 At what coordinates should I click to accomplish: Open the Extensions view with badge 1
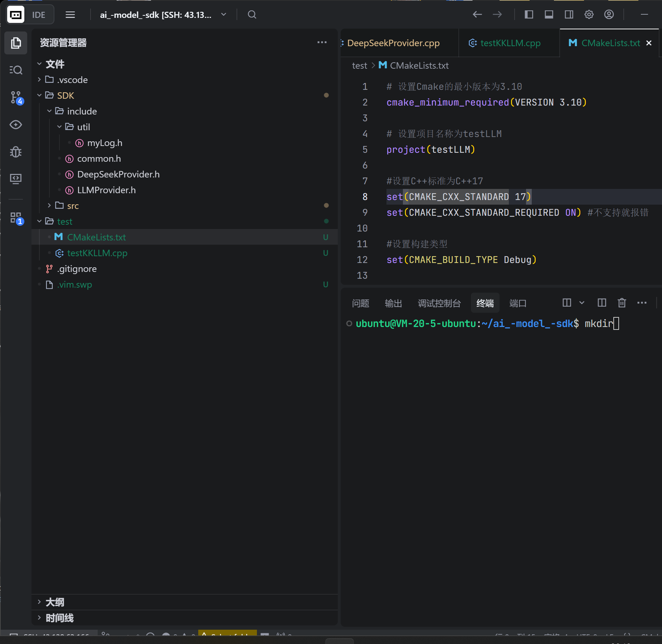pos(16,218)
